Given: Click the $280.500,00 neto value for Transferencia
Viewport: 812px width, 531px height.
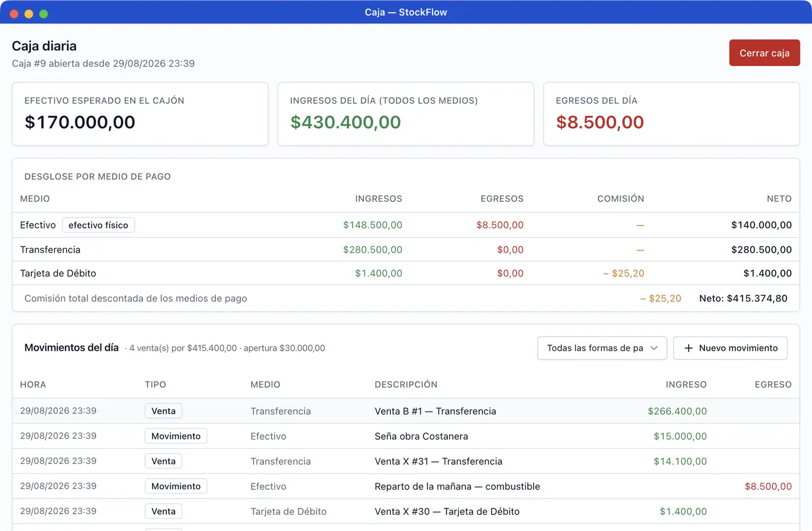Looking at the screenshot, I should click(x=762, y=249).
